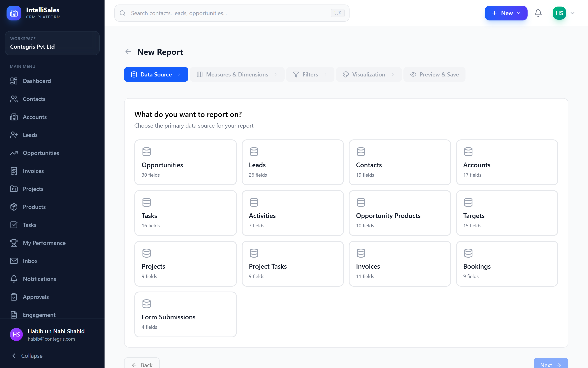Go back using arrow beside New Report
This screenshot has width=588, height=368.
(128, 52)
